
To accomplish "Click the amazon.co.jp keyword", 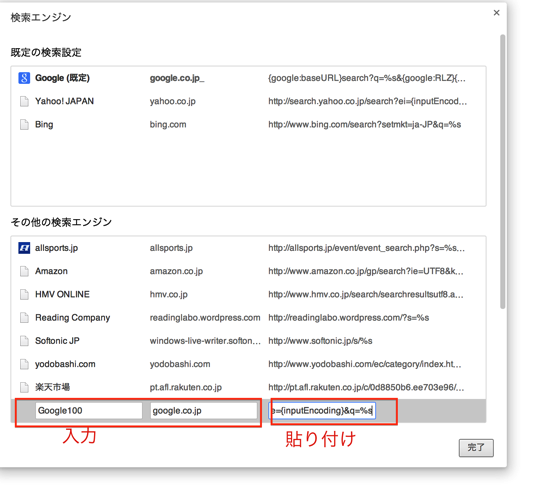I will [176, 271].
